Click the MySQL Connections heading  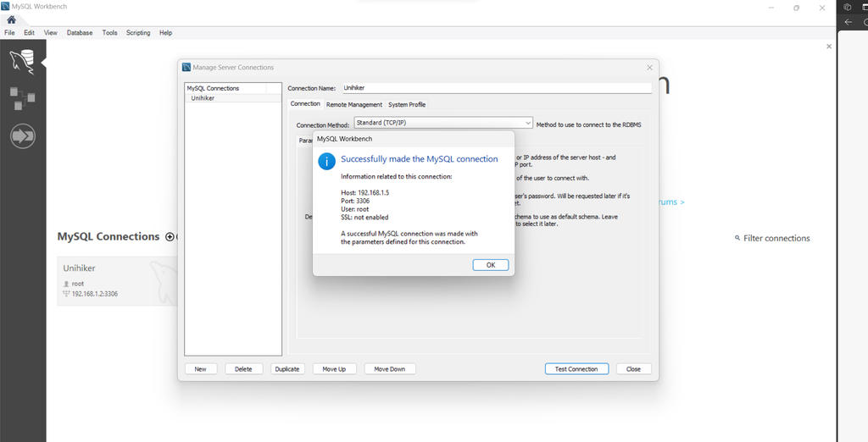108,236
